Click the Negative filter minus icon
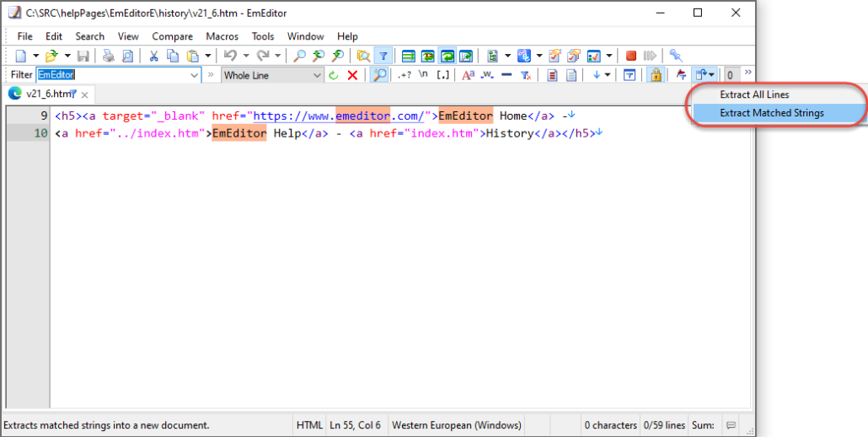This screenshot has height=437, width=868. click(x=506, y=75)
